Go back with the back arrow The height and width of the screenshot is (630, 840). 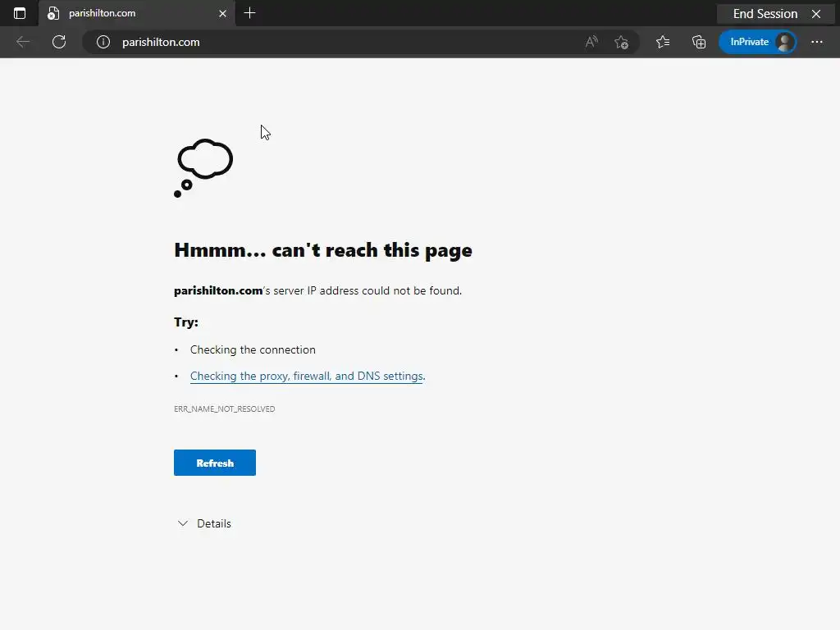point(23,42)
